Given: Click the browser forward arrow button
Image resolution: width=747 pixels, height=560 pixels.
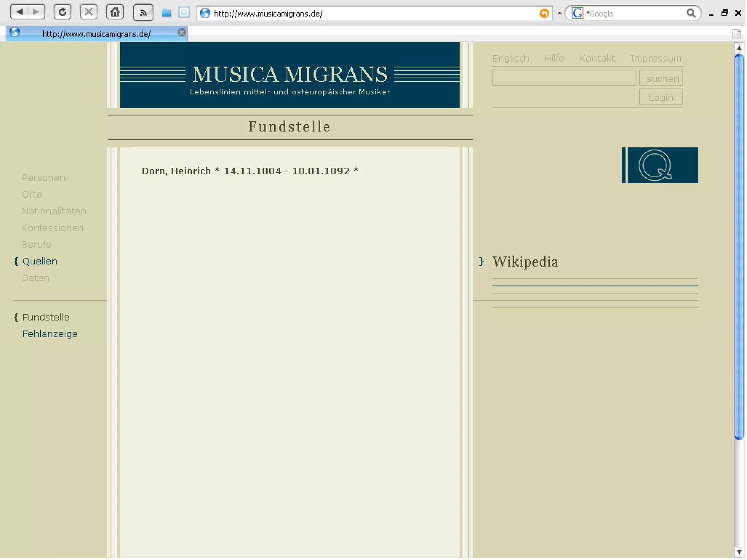Looking at the screenshot, I should tap(36, 12).
